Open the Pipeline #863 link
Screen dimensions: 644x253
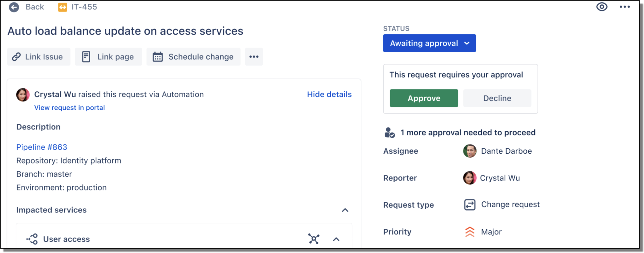(x=42, y=147)
